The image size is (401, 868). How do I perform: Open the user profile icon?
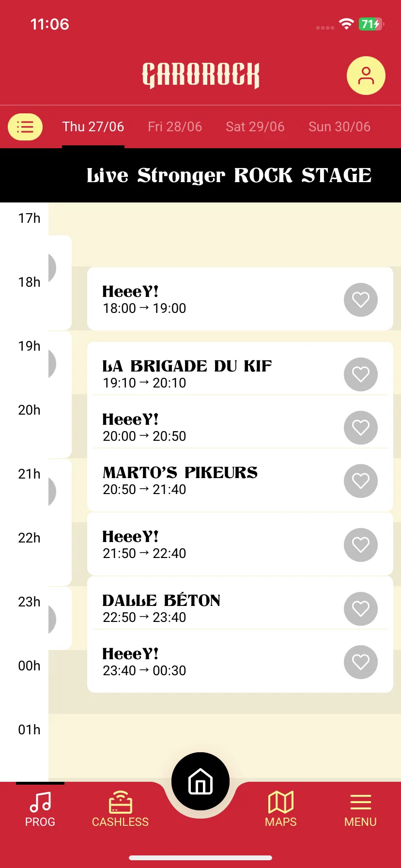(x=366, y=76)
